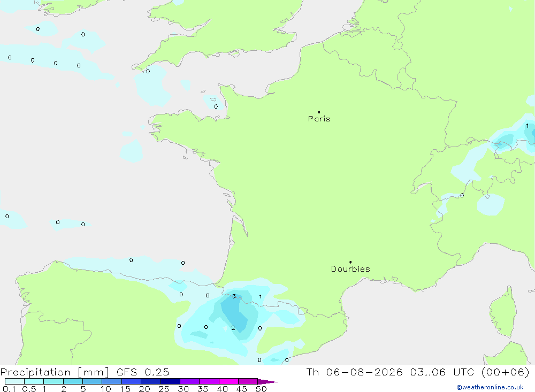Click the dark navy 25 mm legend swatch
The width and height of the screenshot is (535, 392).
pos(170,381)
